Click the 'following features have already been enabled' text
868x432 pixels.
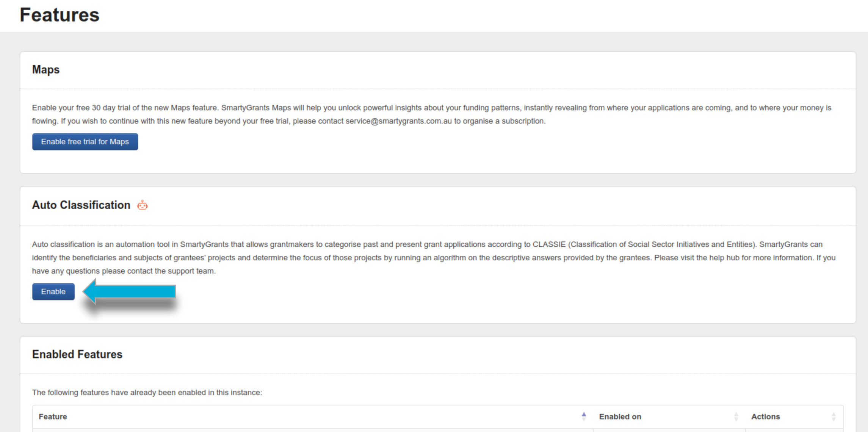pyautogui.click(x=147, y=393)
